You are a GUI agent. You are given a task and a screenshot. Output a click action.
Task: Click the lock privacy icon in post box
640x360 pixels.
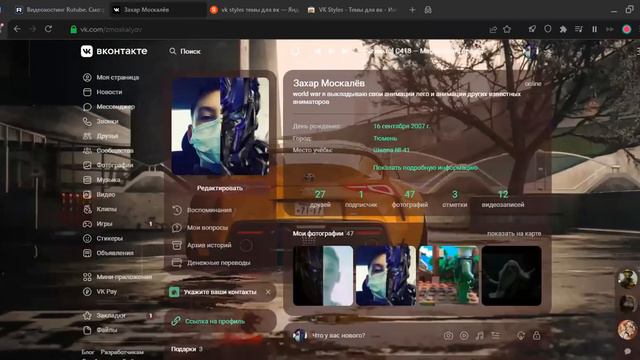tap(536, 336)
